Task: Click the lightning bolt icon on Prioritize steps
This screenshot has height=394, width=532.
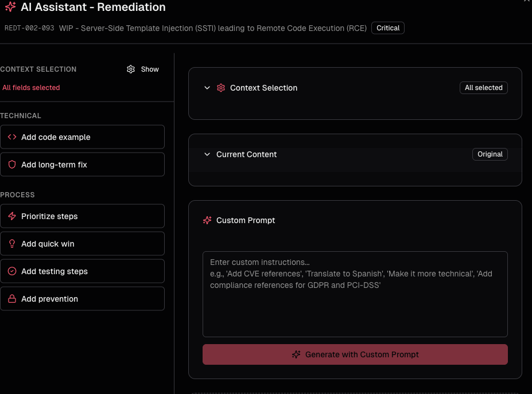Action: tap(11, 216)
